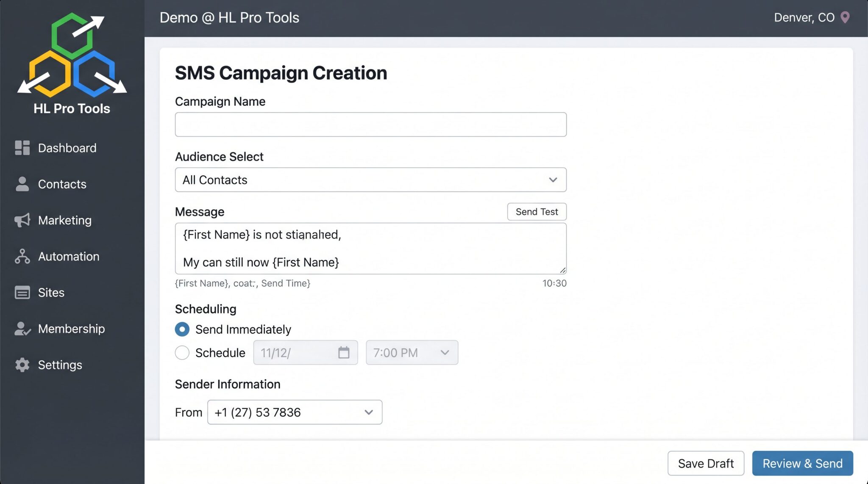
Task: Open the 7:00 PM time dropdown
Action: (x=412, y=352)
